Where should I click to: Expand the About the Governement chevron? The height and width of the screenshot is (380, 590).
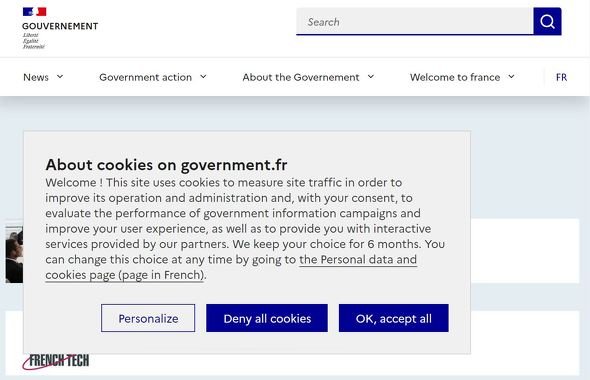pos(371,77)
